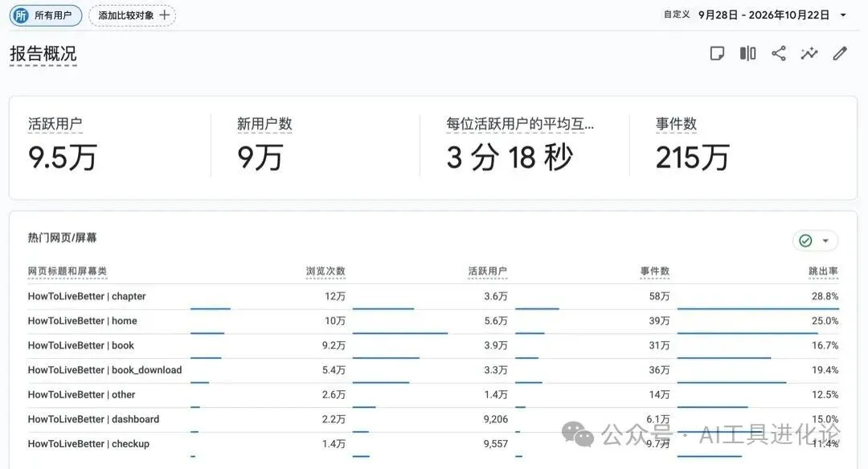The width and height of the screenshot is (868, 469).
Task: Click the 9万 new users value
Action: 260,157
